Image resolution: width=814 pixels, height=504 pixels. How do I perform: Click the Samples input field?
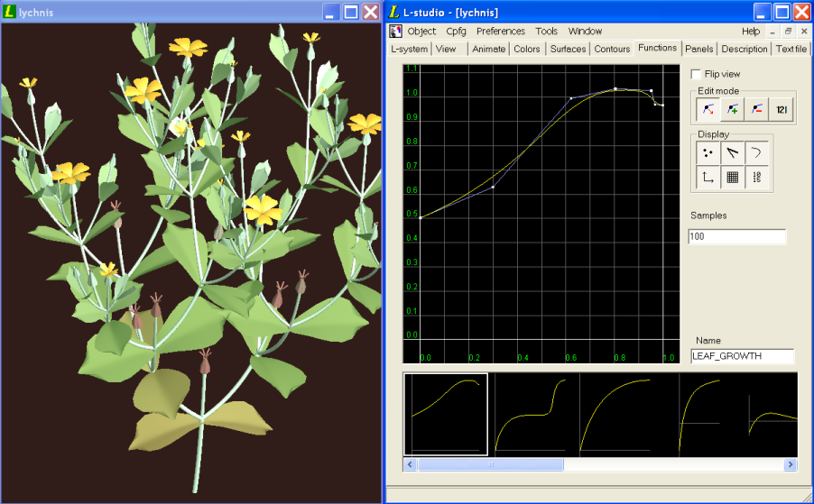(x=737, y=236)
